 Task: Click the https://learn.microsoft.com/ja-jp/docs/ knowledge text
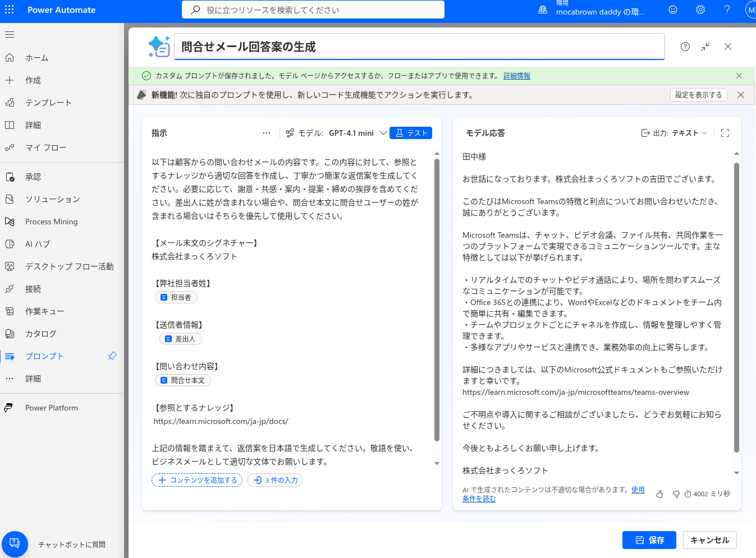[221, 421]
